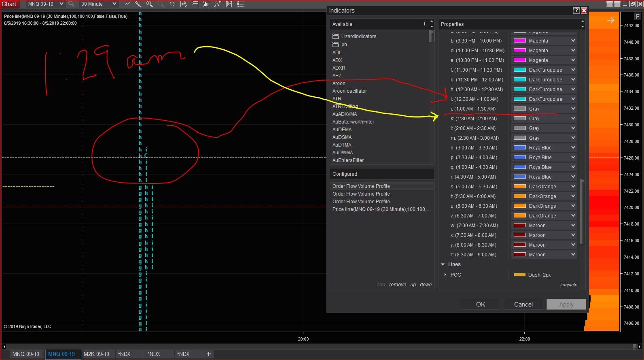
Task: Click the remove link under Configured
Action: point(397,285)
